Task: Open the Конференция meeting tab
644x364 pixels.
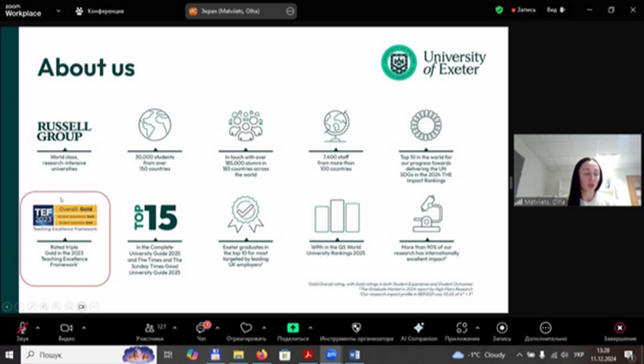Action: 100,11
